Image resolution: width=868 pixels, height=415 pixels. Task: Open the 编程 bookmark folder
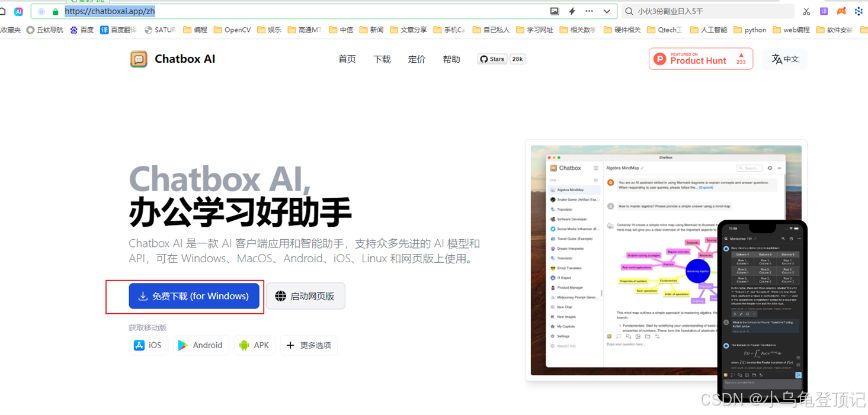tap(196, 30)
